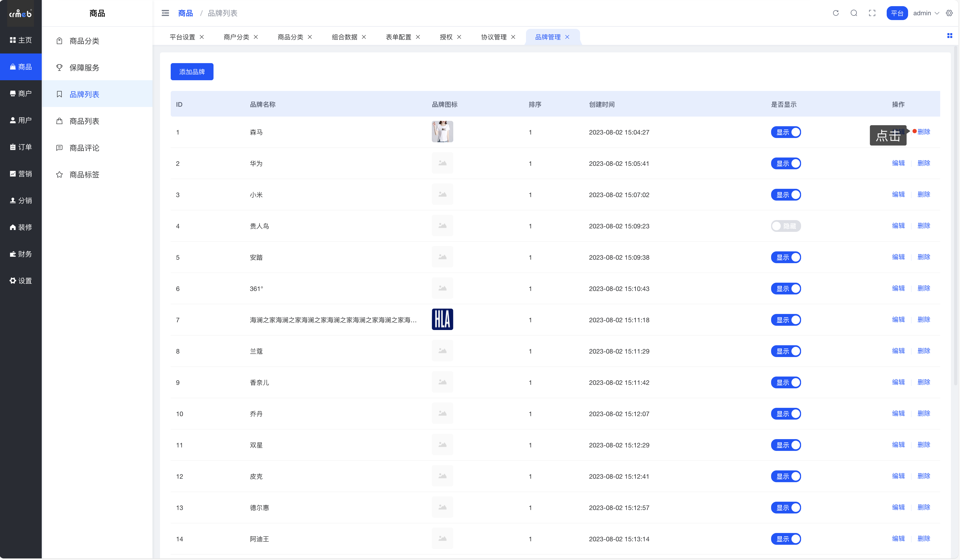Click the HLA brand icon thumbnail
The width and height of the screenshot is (960, 560).
[x=442, y=319]
